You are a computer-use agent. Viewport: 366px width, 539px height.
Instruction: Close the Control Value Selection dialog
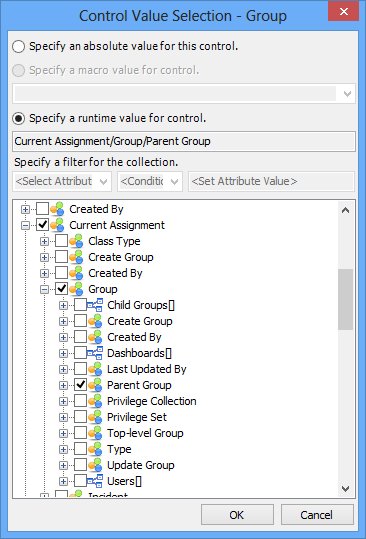(x=343, y=11)
